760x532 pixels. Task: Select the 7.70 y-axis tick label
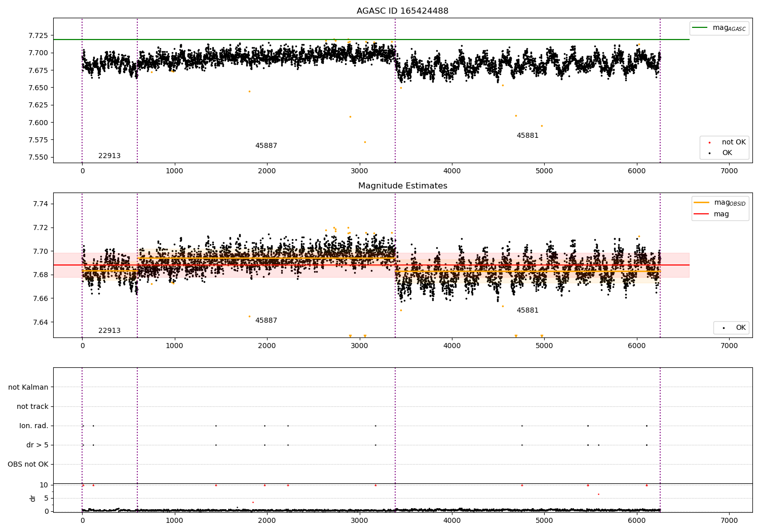(41, 251)
